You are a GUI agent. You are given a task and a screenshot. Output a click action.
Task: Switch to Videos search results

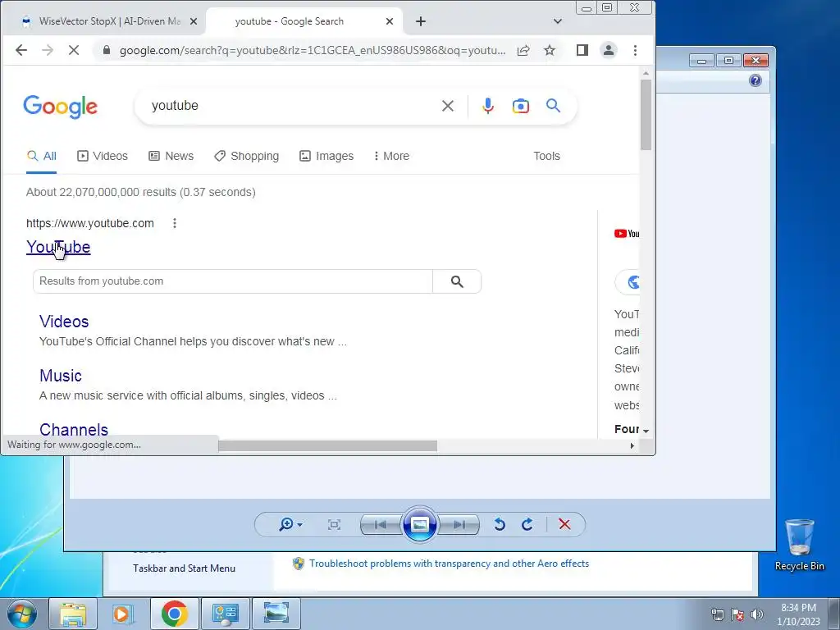[103, 156]
